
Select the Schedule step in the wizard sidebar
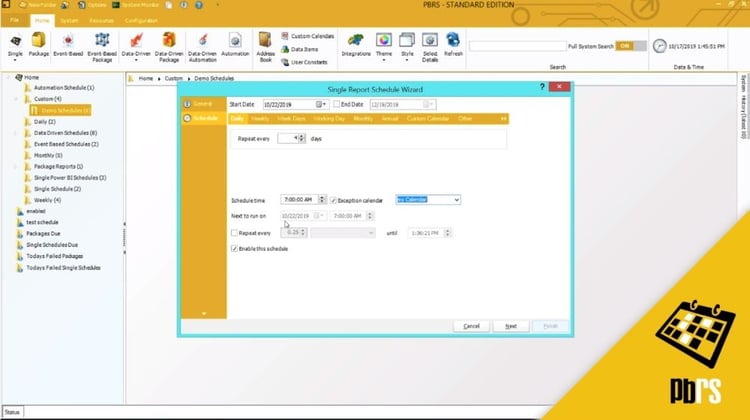click(202, 118)
